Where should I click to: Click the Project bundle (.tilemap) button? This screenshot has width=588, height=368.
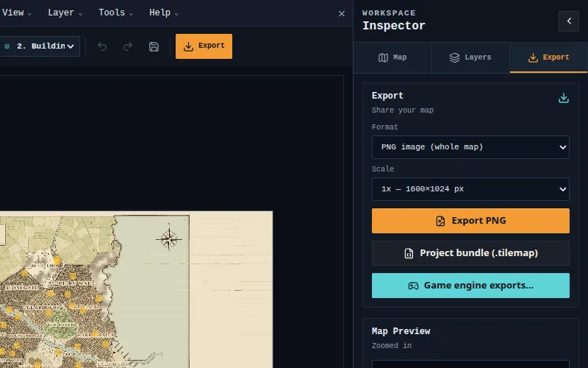(x=470, y=253)
